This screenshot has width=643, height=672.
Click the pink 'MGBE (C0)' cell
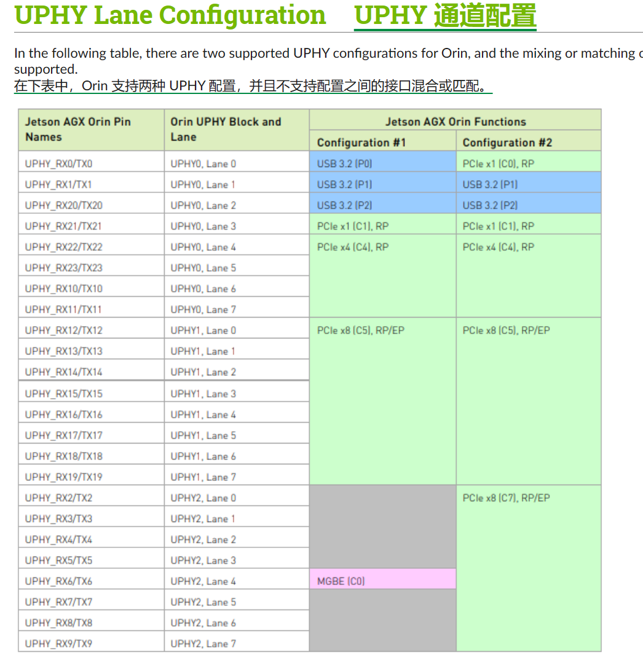click(382, 579)
